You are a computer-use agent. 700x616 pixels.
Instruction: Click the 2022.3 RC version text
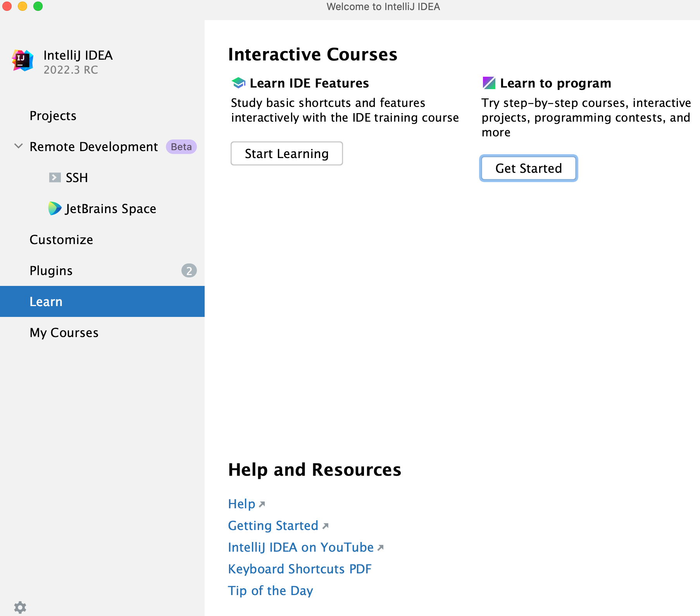click(71, 70)
